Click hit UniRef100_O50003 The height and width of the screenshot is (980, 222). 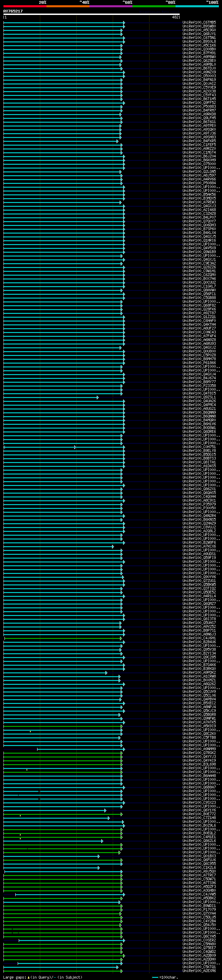pos(199,76)
